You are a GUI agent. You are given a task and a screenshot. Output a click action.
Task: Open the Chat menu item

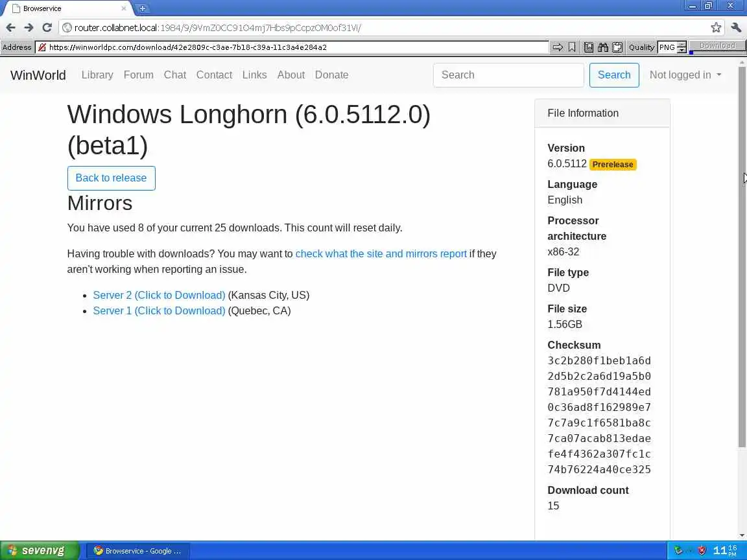175,75
